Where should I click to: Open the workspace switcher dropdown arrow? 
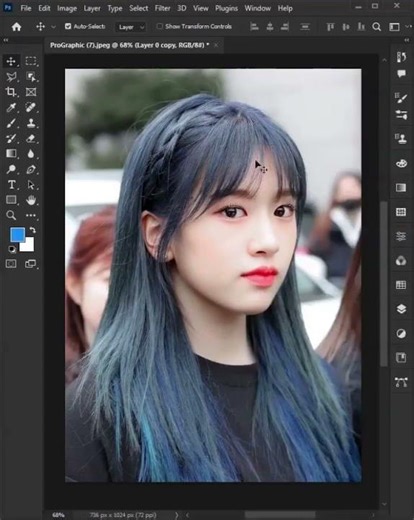(408, 26)
